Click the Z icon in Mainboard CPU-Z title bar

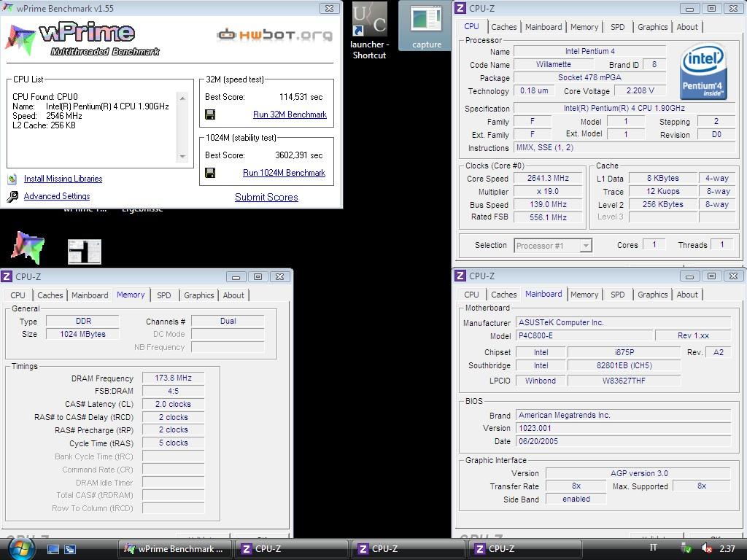(x=460, y=276)
